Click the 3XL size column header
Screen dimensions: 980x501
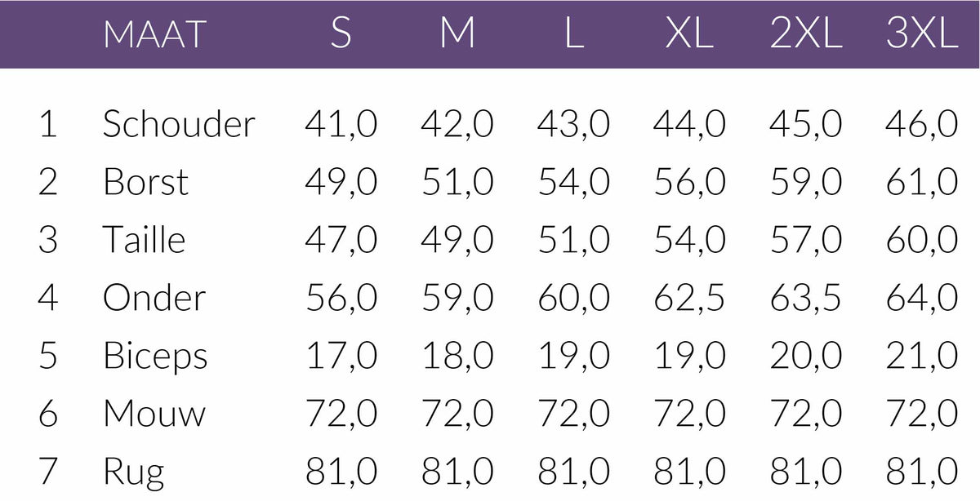tap(922, 34)
